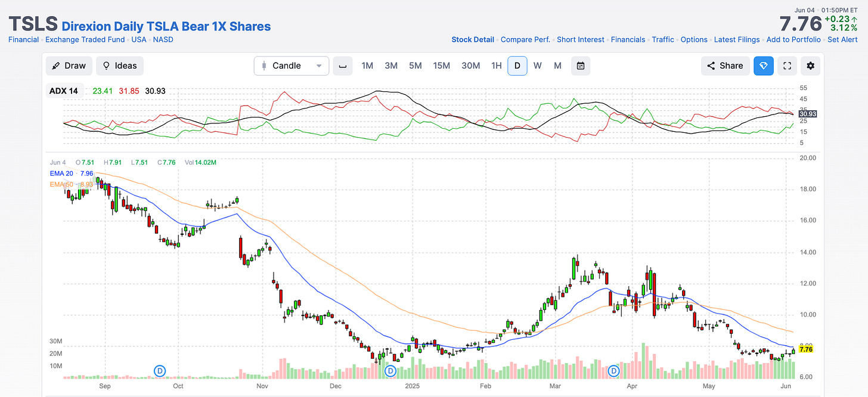Click the TSLS ticker symbol
This screenshot has width=868, height=397.
coord(33,24)
